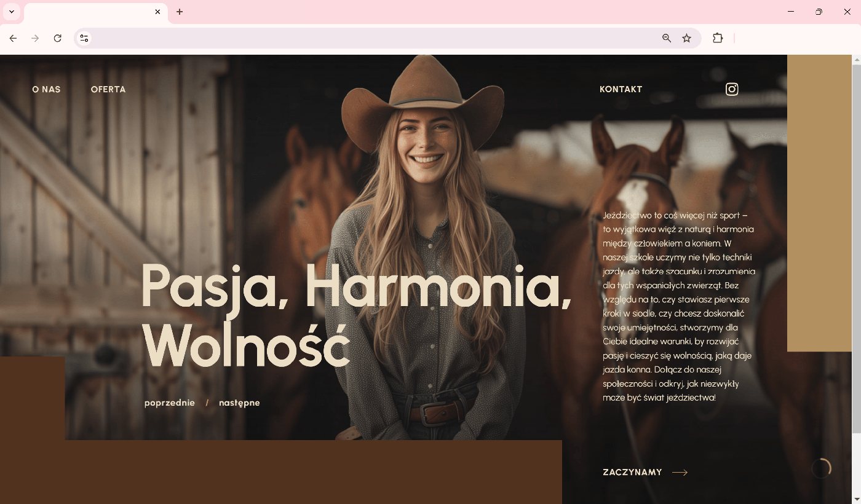861x504 pixels.
Task: Open site information icon in address bar
Action: (84, 38)
